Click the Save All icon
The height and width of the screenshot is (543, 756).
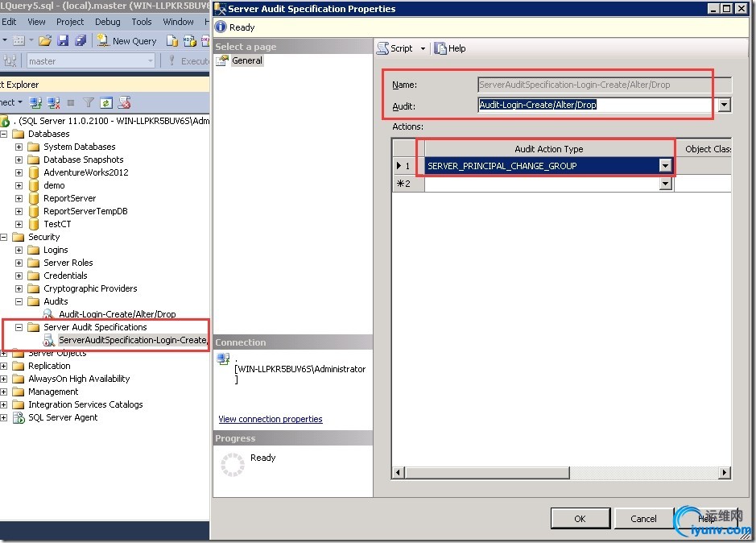coord(80,41)
